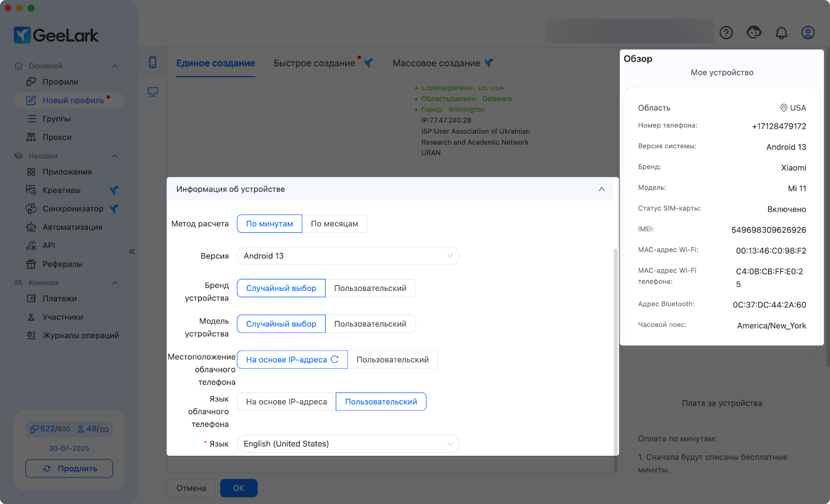Choose Случайный выбор for device model
The image size is (830, 504).
point(281,324)
